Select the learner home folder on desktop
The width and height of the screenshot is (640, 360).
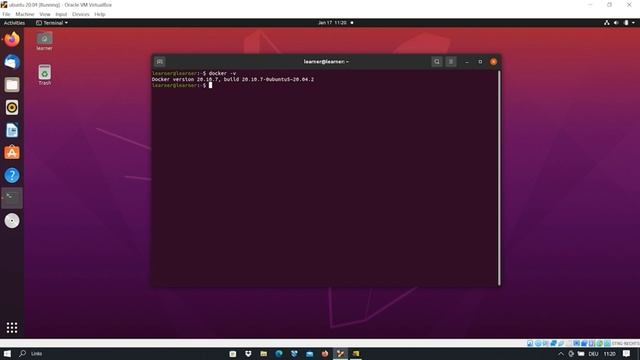[44, 41]
